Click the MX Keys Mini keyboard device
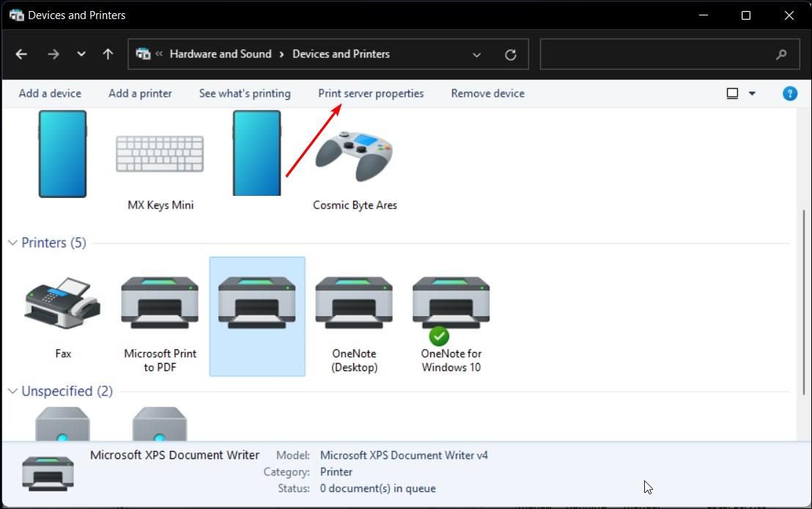Screen dimensions: 812x509 [x=160, y=154]
